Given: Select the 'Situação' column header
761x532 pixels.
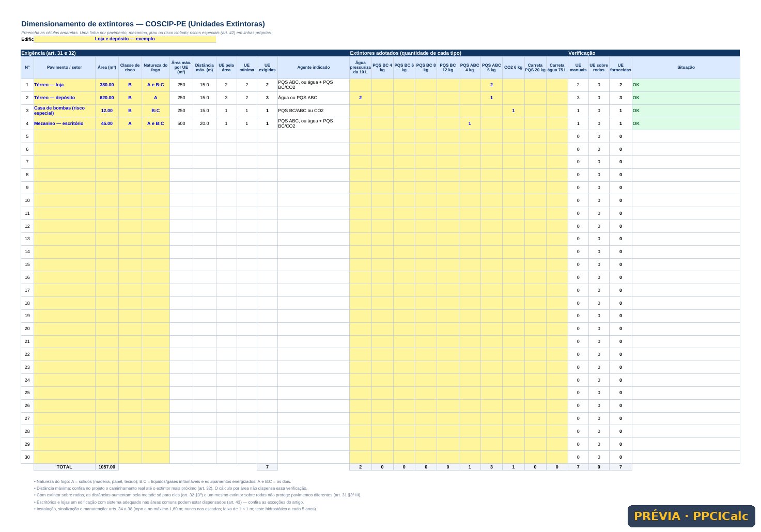Looking at the screenshot, I should click(686, 68).
